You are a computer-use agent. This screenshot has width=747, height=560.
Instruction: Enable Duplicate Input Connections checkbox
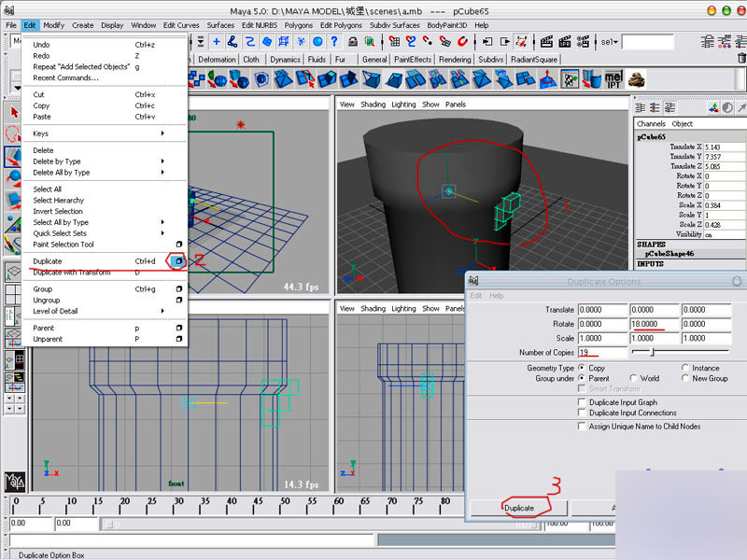(582, 413)
